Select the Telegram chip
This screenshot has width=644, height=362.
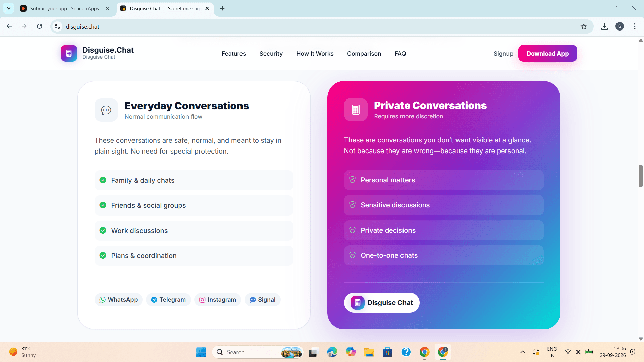[x=168, y=300]
